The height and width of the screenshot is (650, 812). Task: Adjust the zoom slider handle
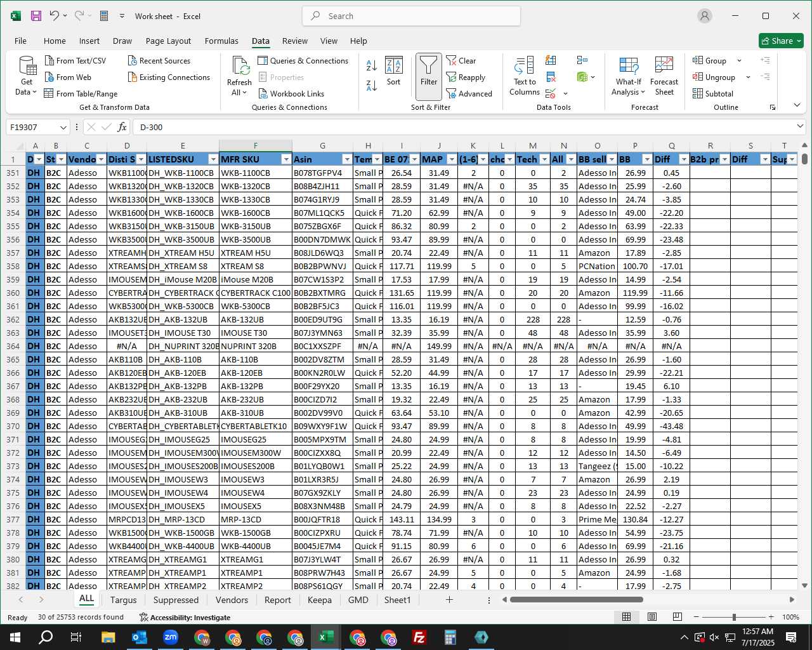[x=734, y=617]
